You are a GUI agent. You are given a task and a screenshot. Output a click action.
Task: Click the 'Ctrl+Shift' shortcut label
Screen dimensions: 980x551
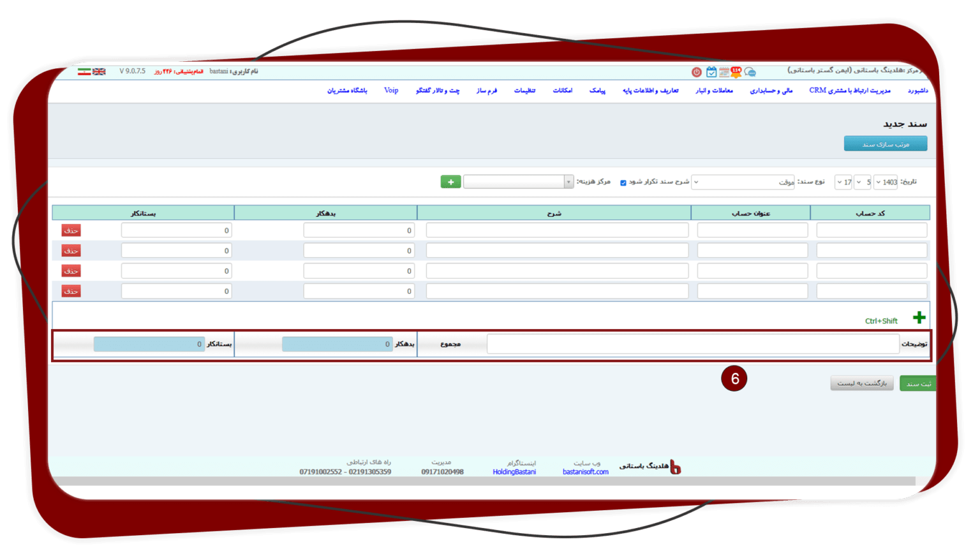pos(881,321)
